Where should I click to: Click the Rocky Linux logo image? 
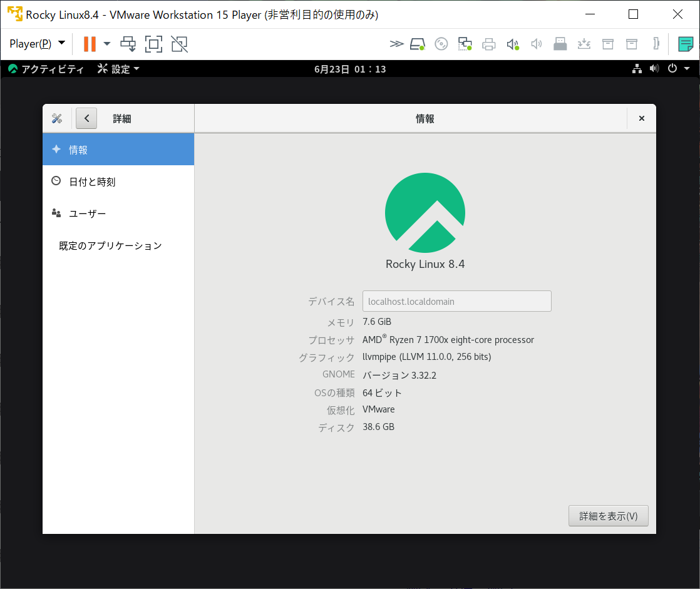(425, 213)
